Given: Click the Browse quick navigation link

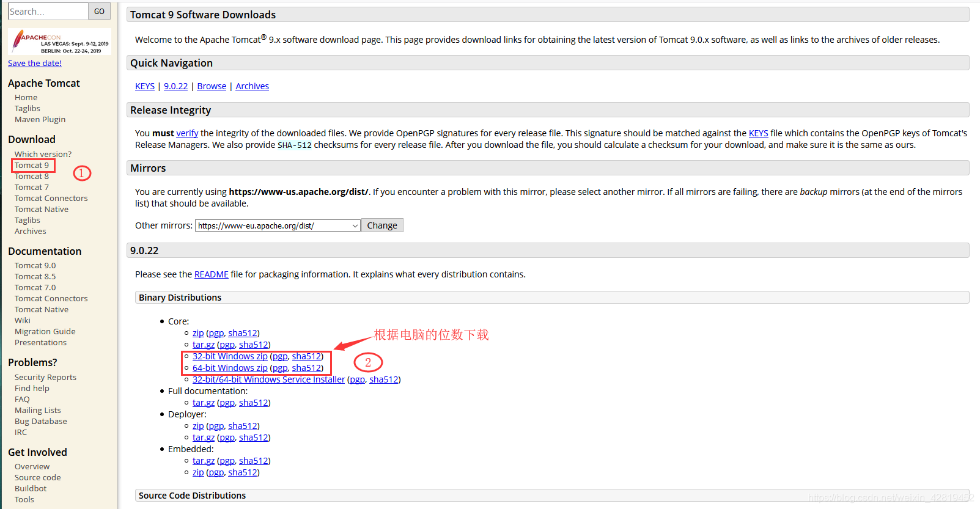Looking at the screenshot, I should pos(212,86).
